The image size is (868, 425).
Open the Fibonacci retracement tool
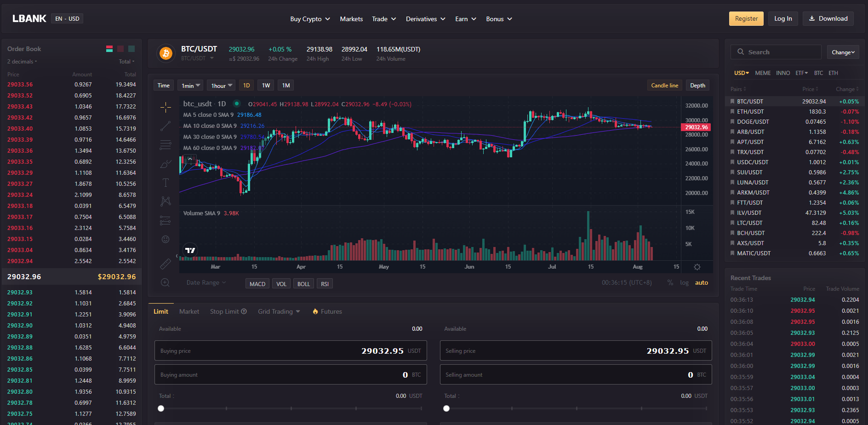[x=166, y=145]
